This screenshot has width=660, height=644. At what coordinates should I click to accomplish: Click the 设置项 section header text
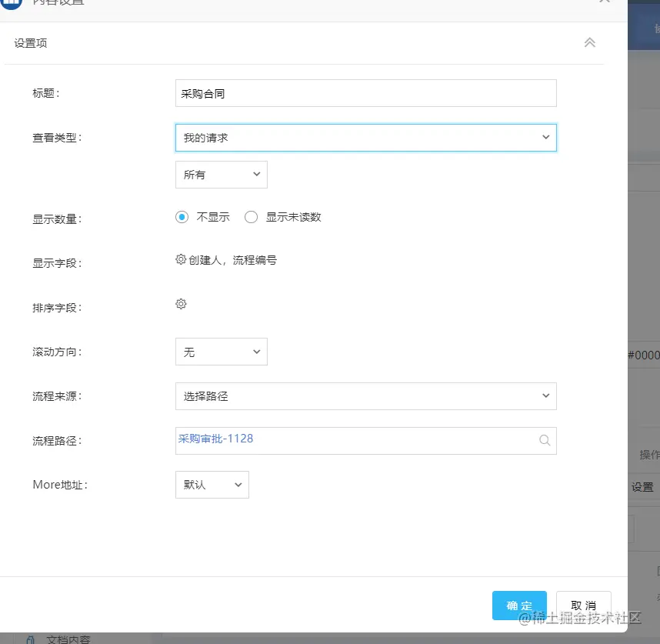[x=30, y=43]
